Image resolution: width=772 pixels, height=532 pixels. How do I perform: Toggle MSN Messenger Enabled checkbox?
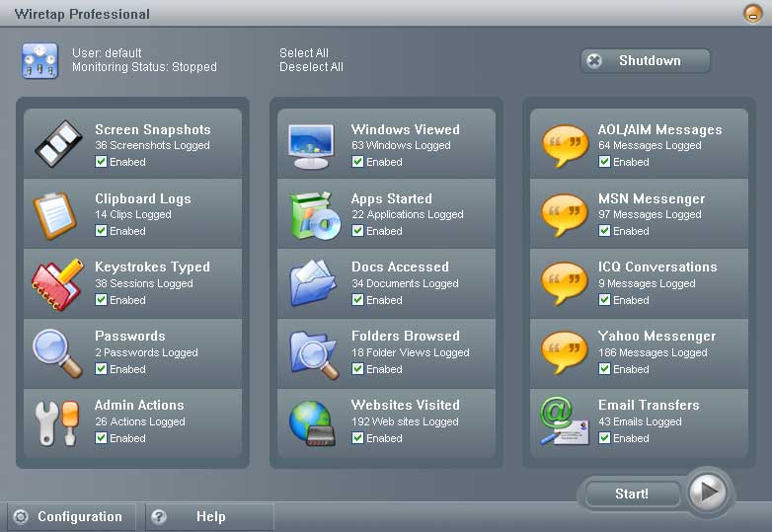(x=604, y=230)
